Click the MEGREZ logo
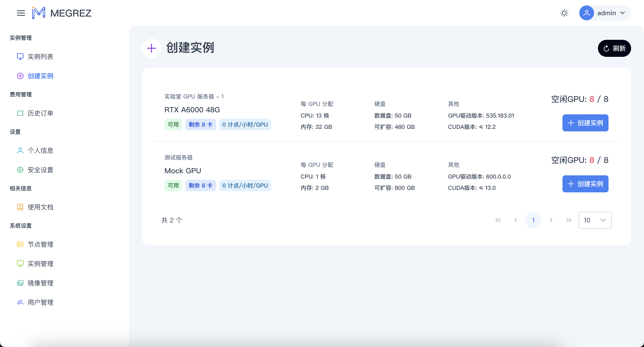Viewport: 644px width, 347px height. pos(61,13)
